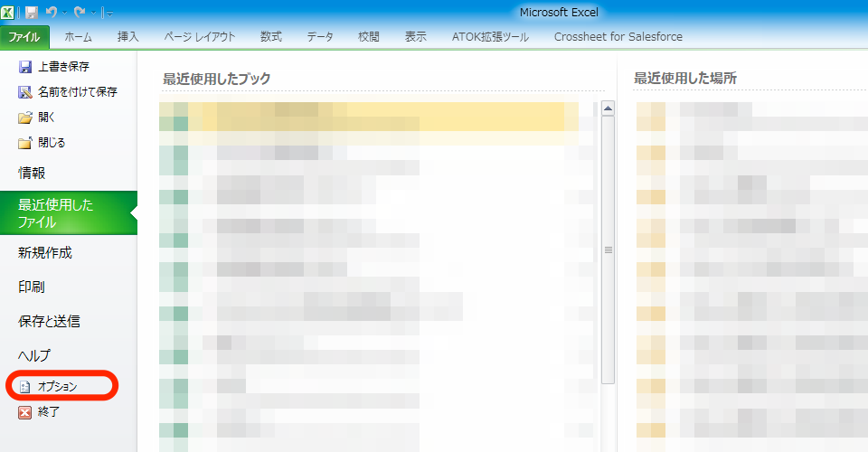The height and width of the screenshot is (452, 868).
Task: Exit Excel using the 終了 icon
Action: [x=25, y=412]
